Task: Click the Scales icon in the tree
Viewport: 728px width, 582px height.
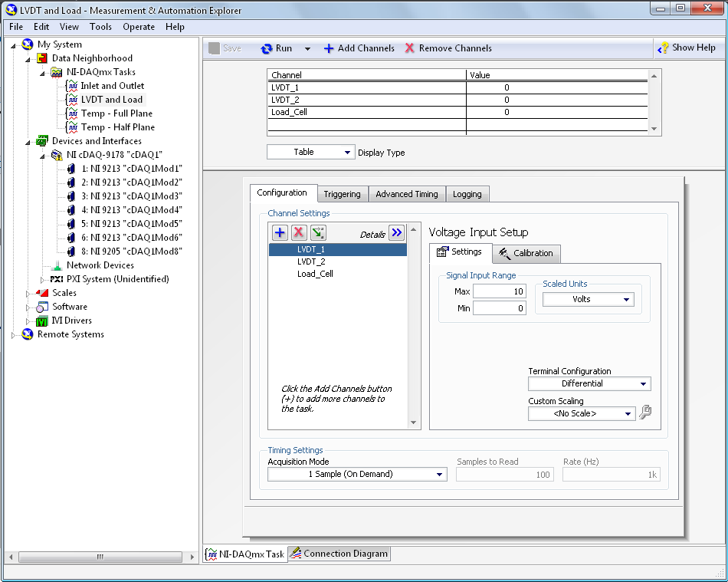Action: point(42,293)
